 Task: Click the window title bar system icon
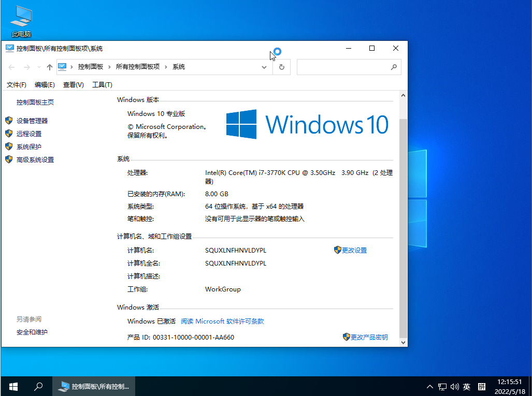click(x=9, y=49)
